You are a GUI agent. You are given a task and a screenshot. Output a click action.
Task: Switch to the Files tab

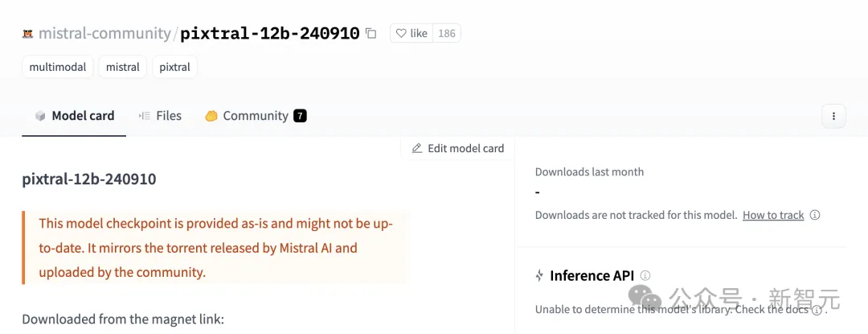[x=160, y=116]
